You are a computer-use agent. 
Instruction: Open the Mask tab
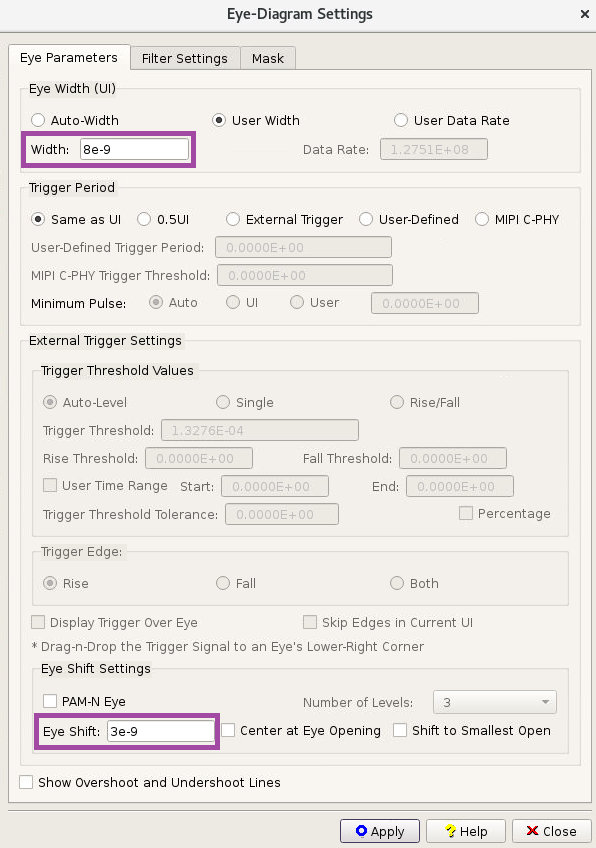coord(268,58)
